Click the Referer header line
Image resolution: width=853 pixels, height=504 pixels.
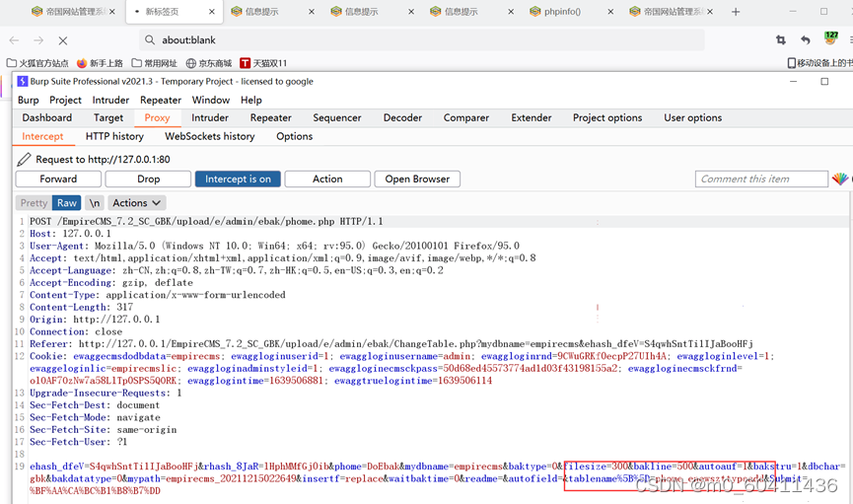tap(391, 344)
